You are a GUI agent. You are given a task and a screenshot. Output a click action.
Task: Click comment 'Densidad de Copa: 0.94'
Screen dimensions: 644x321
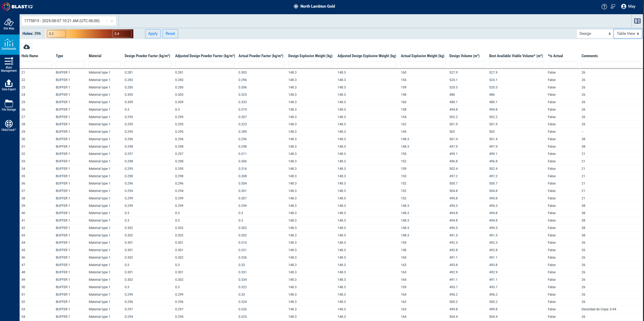(599, 309)
